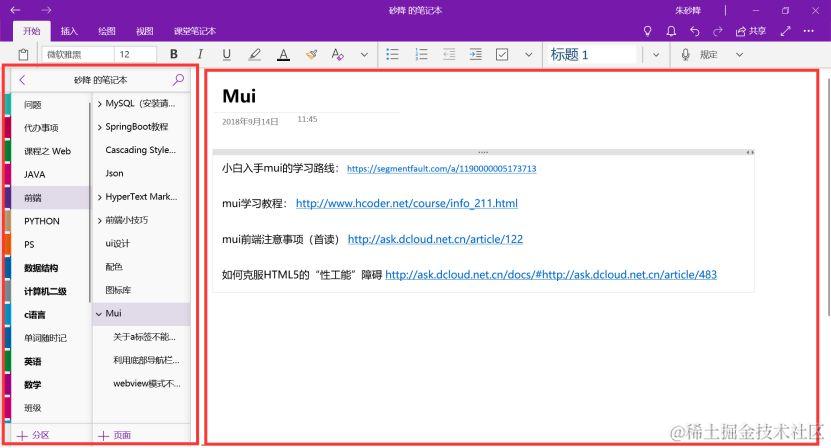Apply bulleted list

(x=392, y=55)
